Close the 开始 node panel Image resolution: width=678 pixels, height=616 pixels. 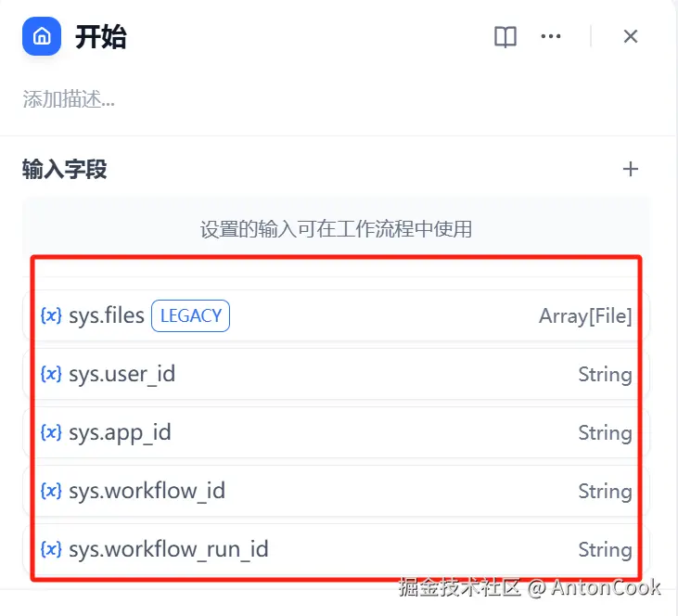point(631,37)
